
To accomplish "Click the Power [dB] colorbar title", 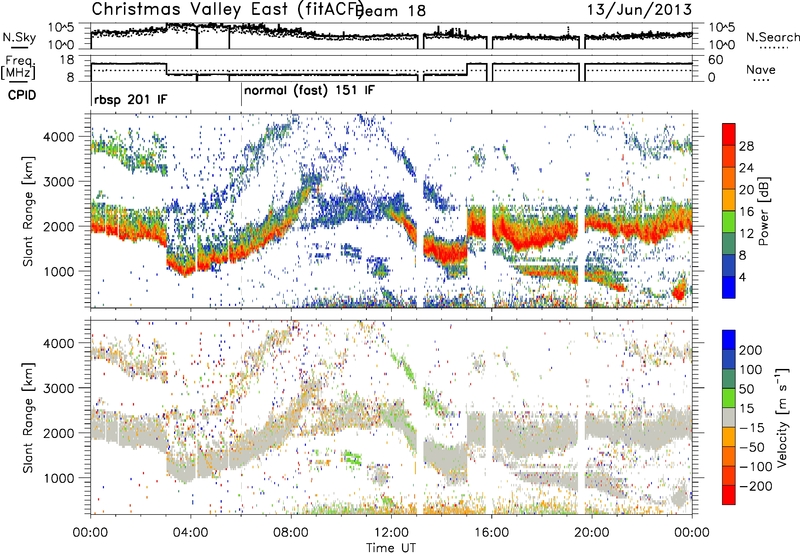I will (x=763, y=211).
